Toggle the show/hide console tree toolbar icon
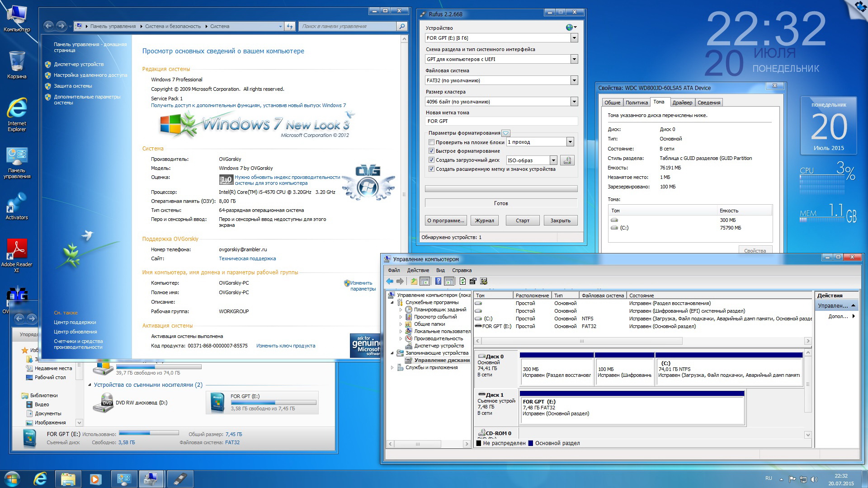This screenshot has width=868, height=488. (425, 281)
